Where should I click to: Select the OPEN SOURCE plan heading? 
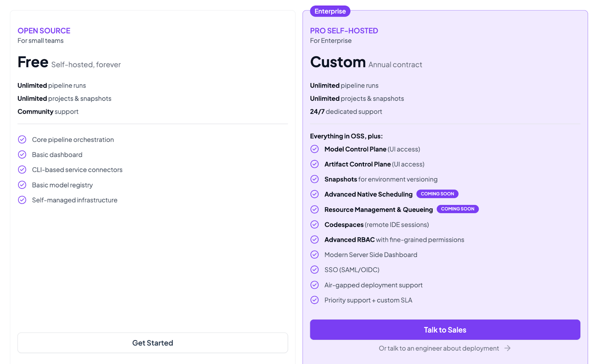coord(44,31)
